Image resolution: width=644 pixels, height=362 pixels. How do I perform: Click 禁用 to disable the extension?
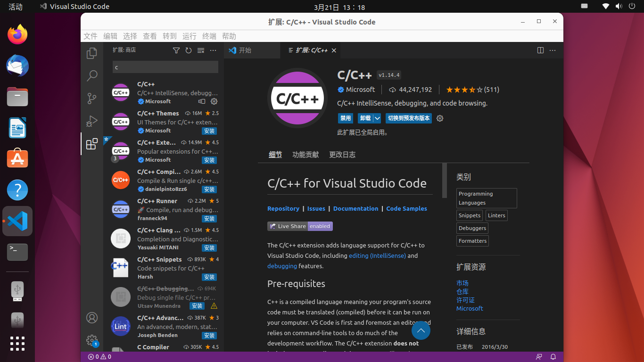click(x=346, y=118)
